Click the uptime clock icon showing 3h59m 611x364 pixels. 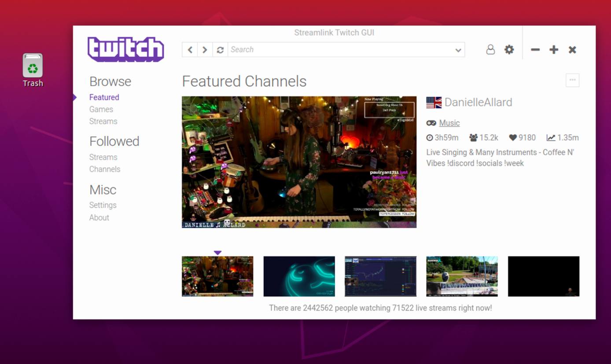tap(429, 137)
